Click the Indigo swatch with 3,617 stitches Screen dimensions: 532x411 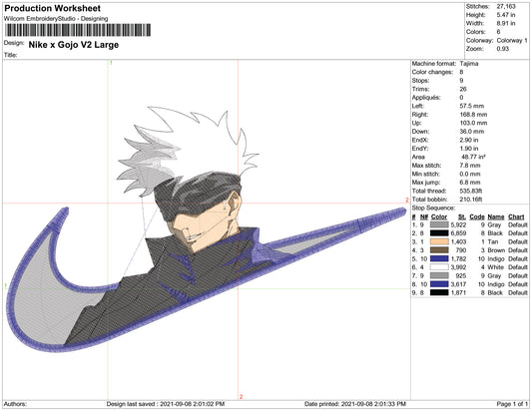click(x=439, y=284)
